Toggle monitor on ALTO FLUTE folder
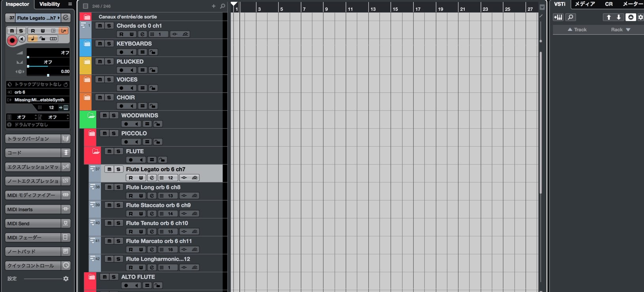The height and width of the screenshot is (292, 644). point(137,286)
